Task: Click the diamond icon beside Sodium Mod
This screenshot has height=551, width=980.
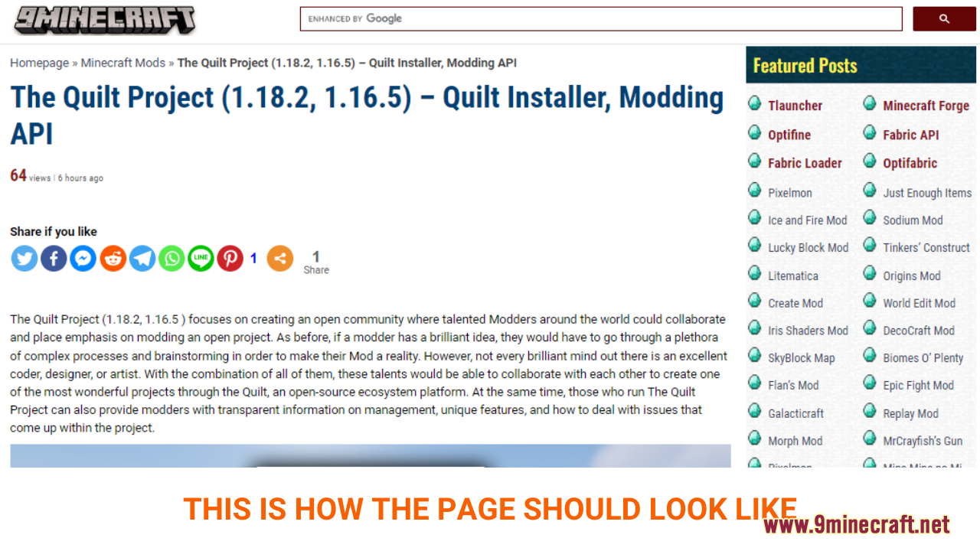Action: click(870, 218)
